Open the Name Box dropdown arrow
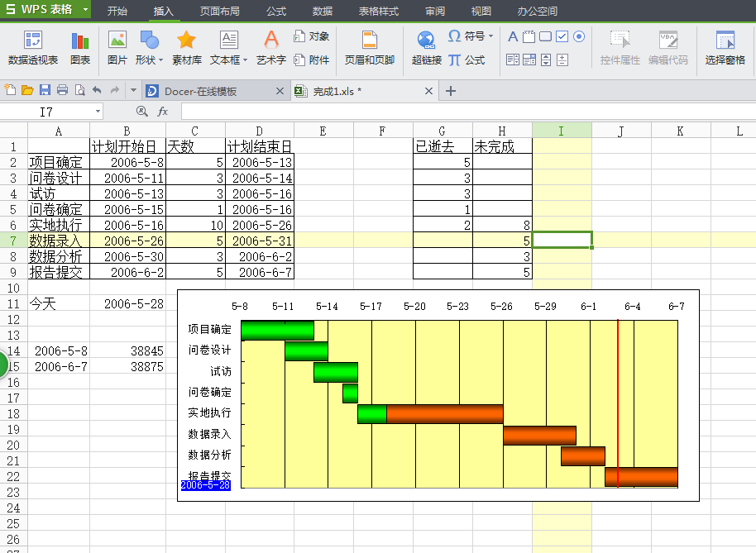This screenshot has width=756, height=553. pyautogui.click(x=98, y=112)
